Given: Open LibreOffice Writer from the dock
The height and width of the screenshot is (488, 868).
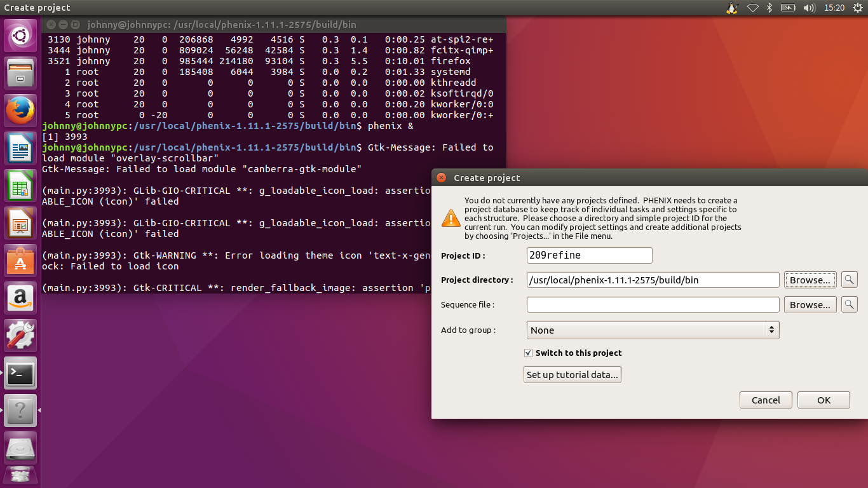Looking at the screenshot, I should coord(20,149).
